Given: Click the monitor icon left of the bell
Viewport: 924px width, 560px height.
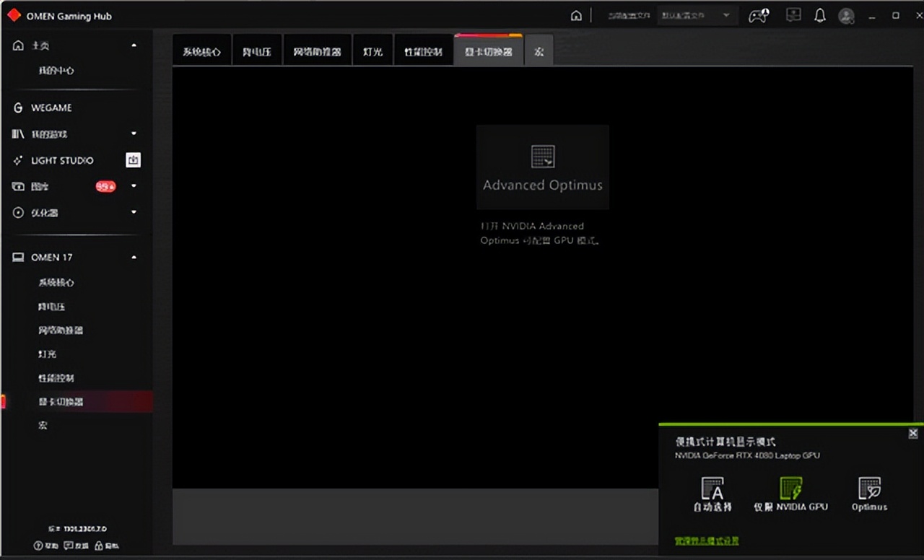Looking at the screenshot, I should (x=793, y=16).
